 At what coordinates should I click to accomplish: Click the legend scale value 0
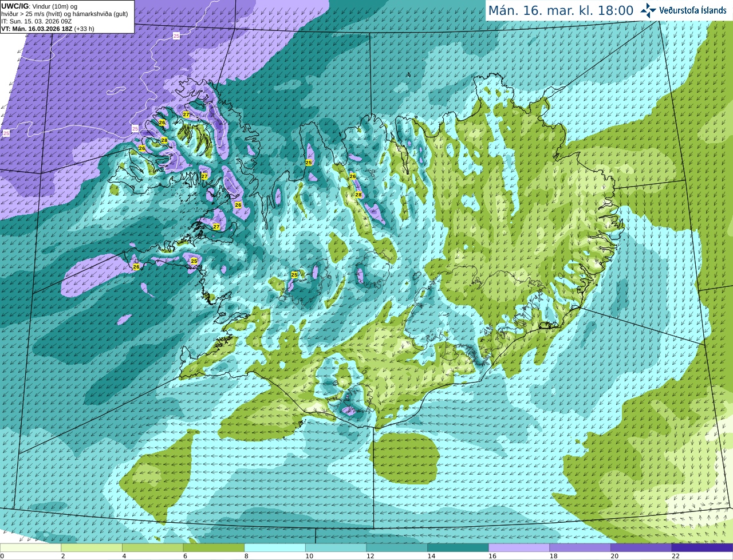[2, 556]
